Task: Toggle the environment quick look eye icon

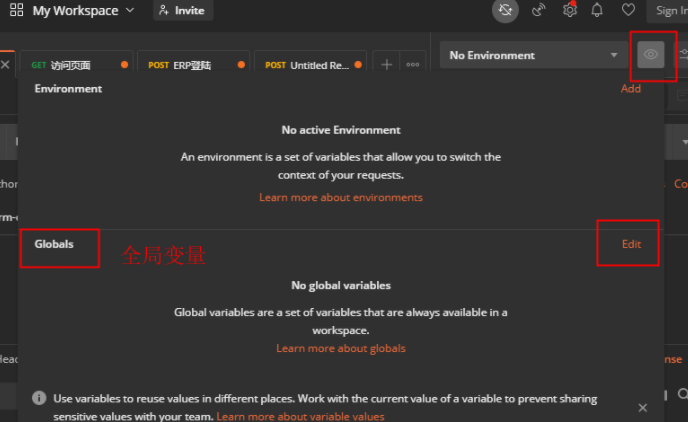Action: (x=651, y=55)
